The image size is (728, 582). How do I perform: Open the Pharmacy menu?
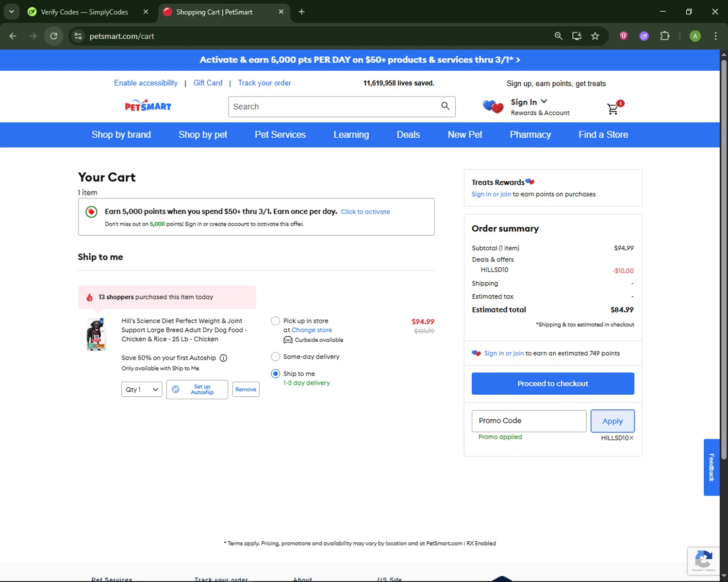(530, 135)
